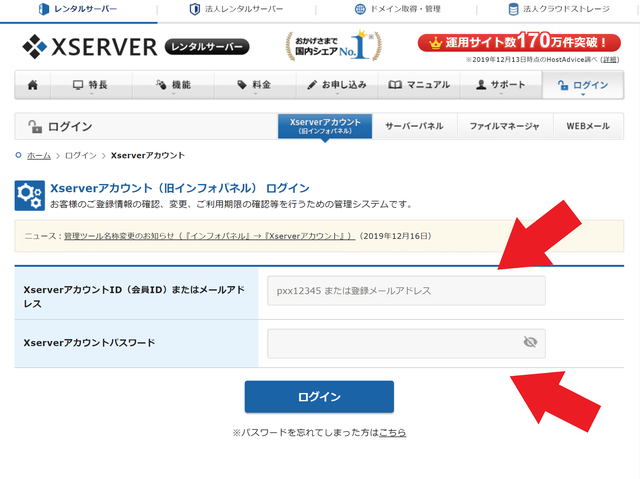Screen dimensions: 640x479
Task: Click the 国内シェアNo.1 badge
Action: tap(333, 46)
